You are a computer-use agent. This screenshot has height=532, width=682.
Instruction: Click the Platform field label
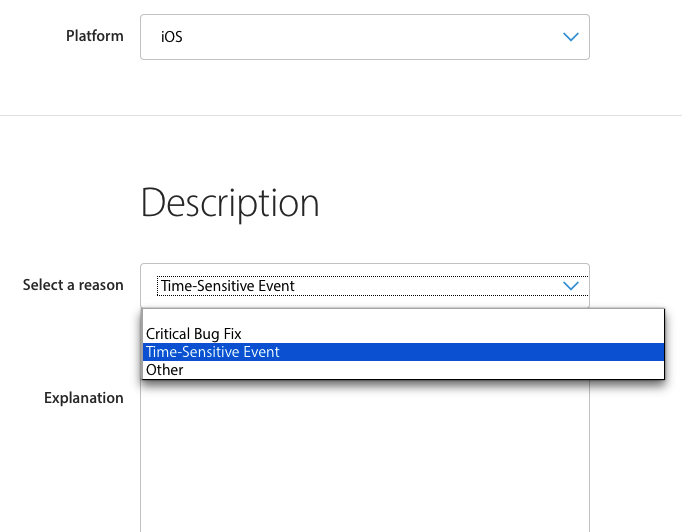pos(95,36)
